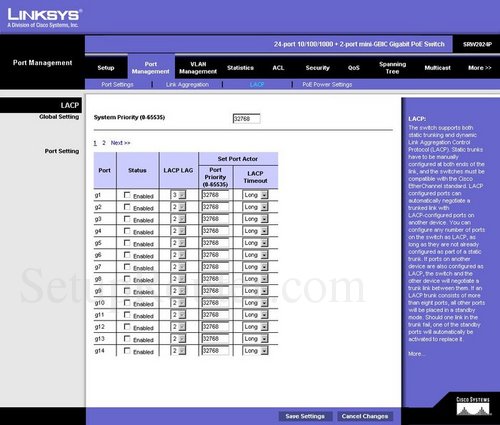The image size is (500, 425).
Task: Open the VLAN Management tab
Action: [x=198, y=68]
